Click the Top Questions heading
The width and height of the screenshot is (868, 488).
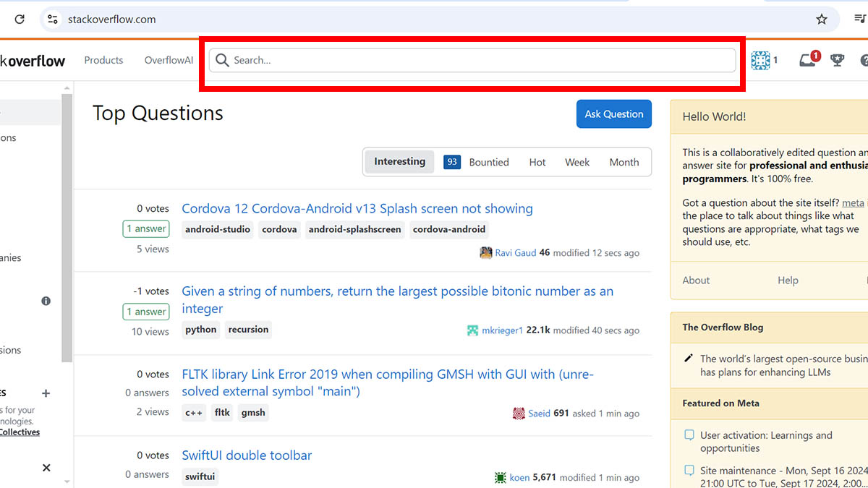tap(158, 114)
